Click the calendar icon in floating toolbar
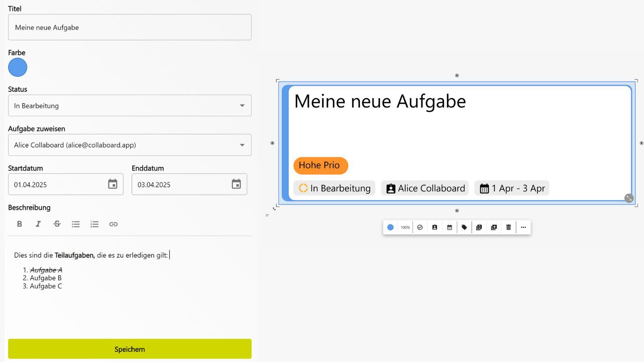Screen dimensions: 644x362 point(450,227)
